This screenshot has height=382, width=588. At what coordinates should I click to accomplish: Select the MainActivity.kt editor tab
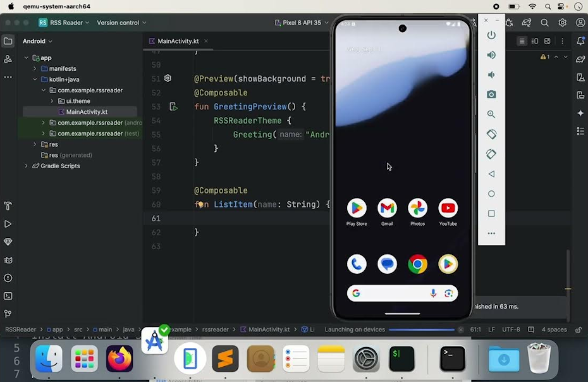178,41
